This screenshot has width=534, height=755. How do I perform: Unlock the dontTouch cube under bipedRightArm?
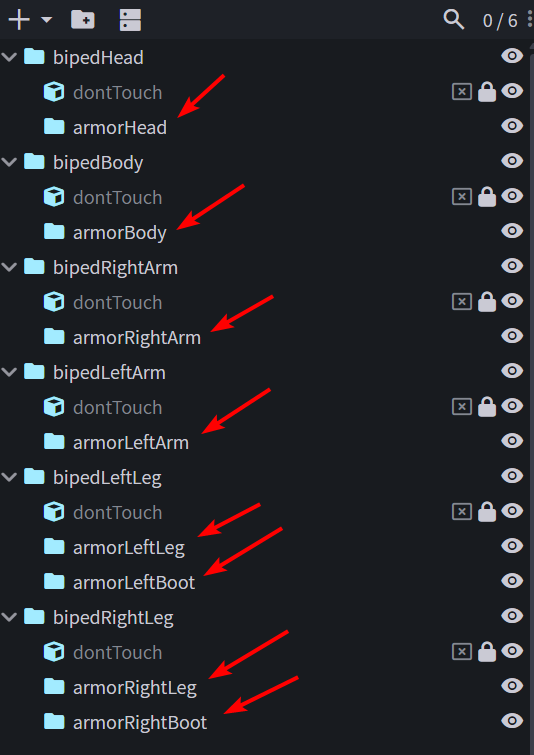pos(487,301)
